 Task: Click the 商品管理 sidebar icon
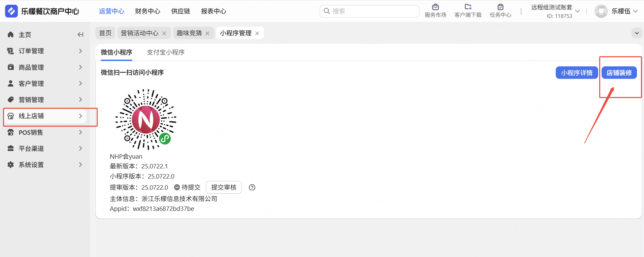(x=11, y=67)
